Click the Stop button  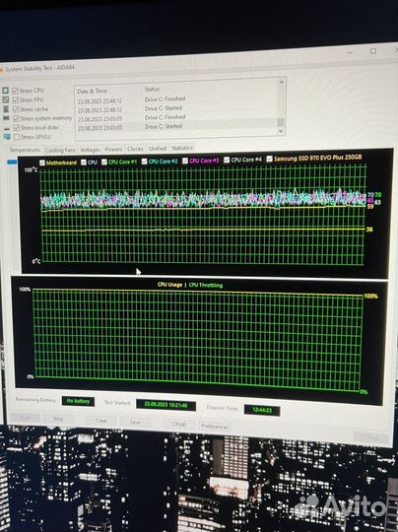(x=58, y=419)
